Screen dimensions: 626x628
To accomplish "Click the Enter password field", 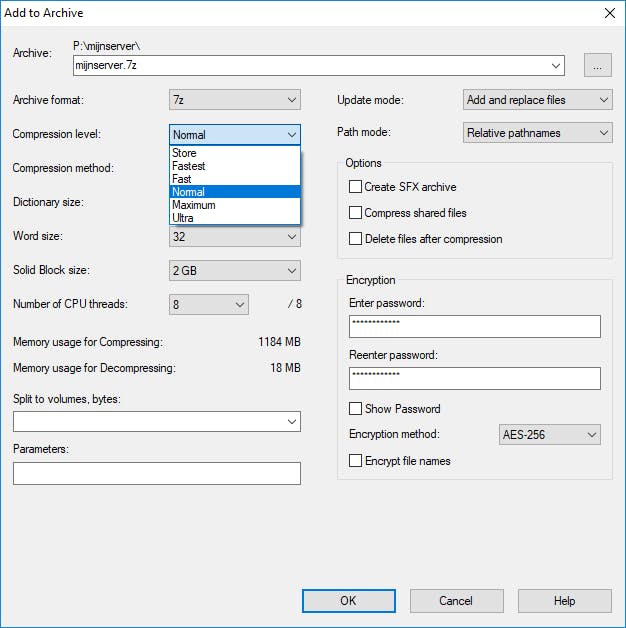I will pos(474,327).
